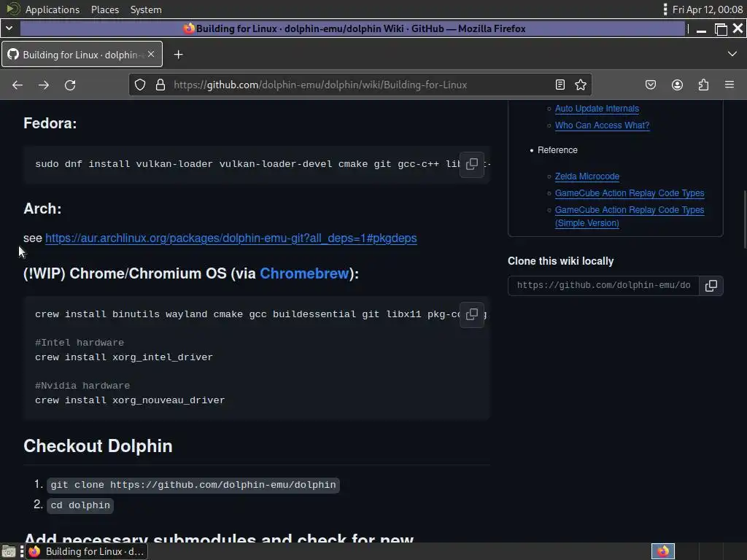Click crew install xorg_nouveau_driver line
This screenshot has height=560, width=747.
(130, 400)
